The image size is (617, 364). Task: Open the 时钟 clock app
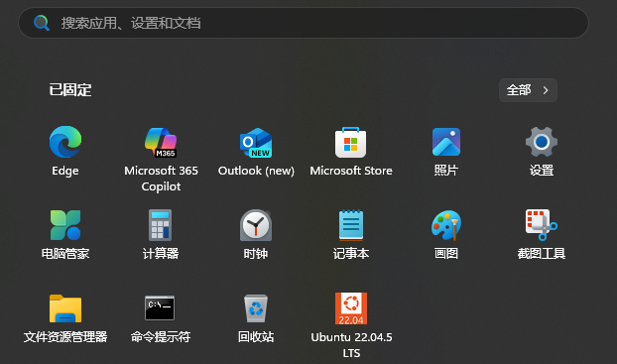coord(256,225)
